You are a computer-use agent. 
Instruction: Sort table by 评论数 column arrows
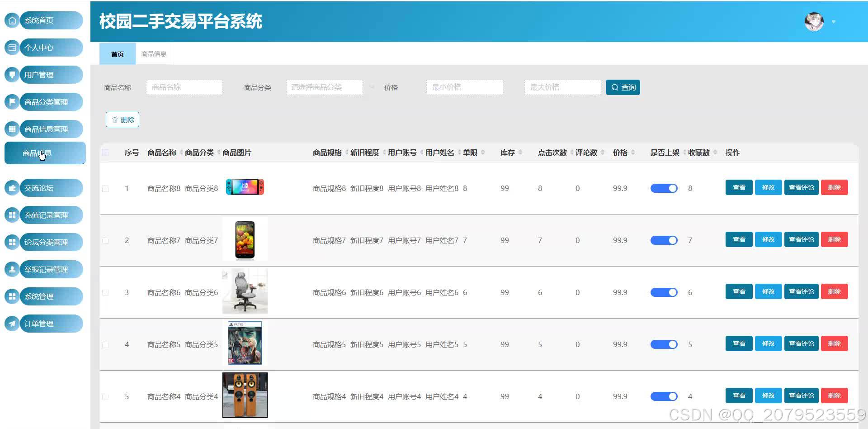point(602,153)
